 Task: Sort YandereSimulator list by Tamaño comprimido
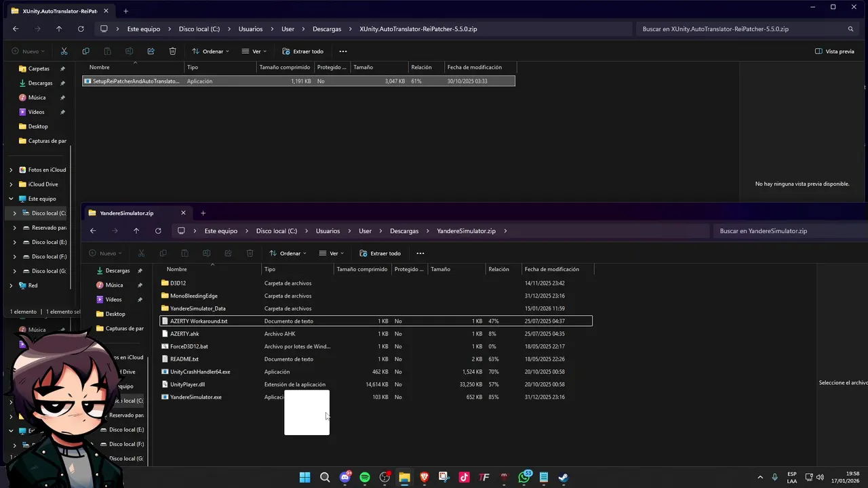tap(362, 269)
